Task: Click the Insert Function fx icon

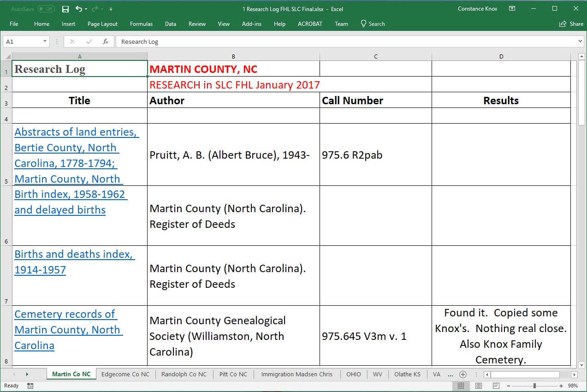Action: pos(106,42)
